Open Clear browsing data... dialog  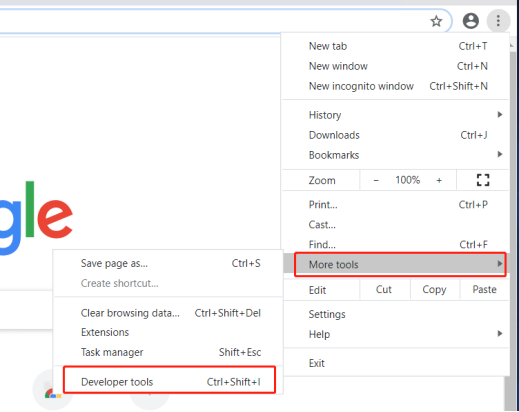coord(168,313)
